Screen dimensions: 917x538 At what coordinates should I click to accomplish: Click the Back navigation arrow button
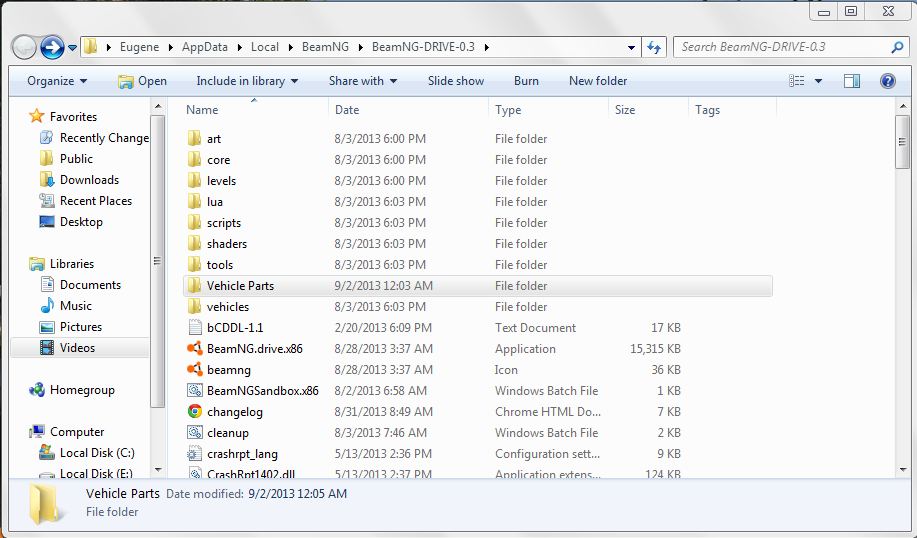(x=25, y=47)
